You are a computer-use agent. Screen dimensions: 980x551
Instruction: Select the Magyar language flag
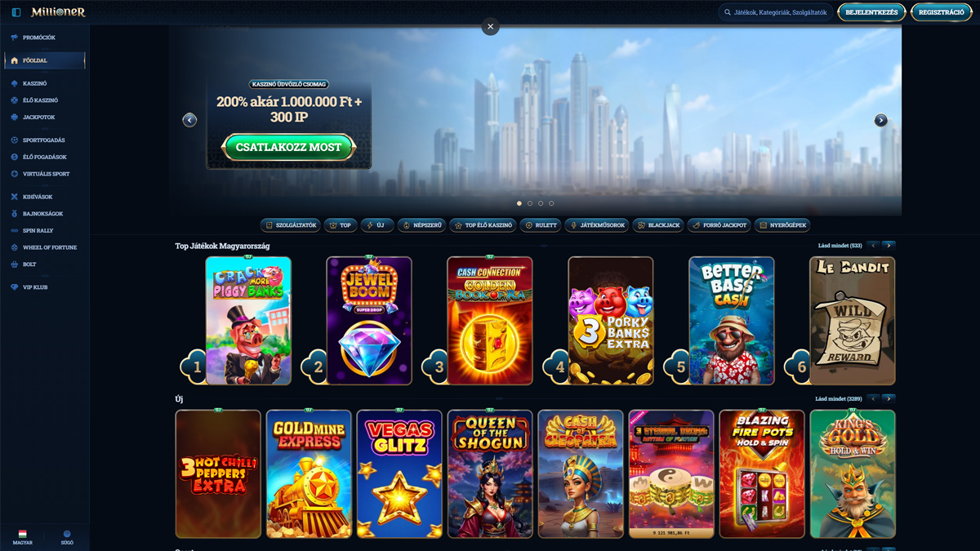(x=23, y=536)
